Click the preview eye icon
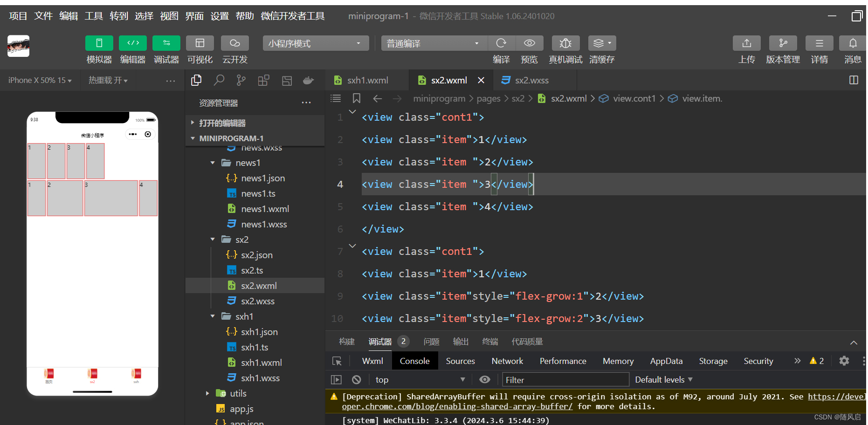The image size is (868, 425). pos(530,43)
